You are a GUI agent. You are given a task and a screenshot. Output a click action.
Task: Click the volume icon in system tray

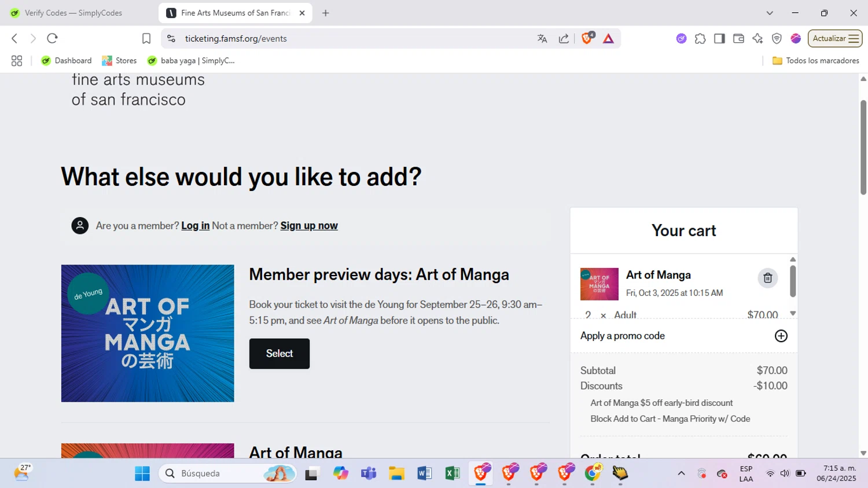coord(785,474)
